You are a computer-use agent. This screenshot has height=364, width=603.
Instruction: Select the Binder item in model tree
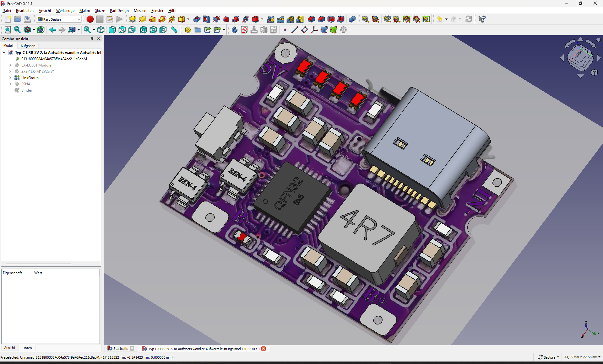point(27,90)
